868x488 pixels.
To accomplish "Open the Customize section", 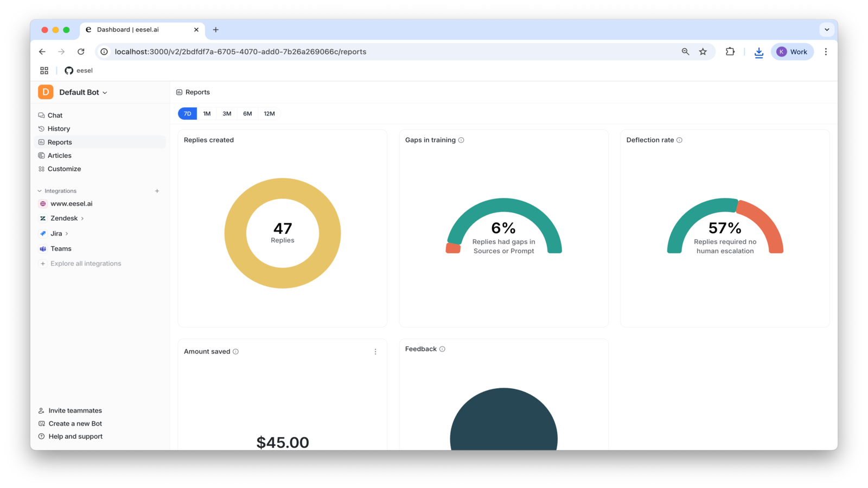I will (x=65, y=169).
